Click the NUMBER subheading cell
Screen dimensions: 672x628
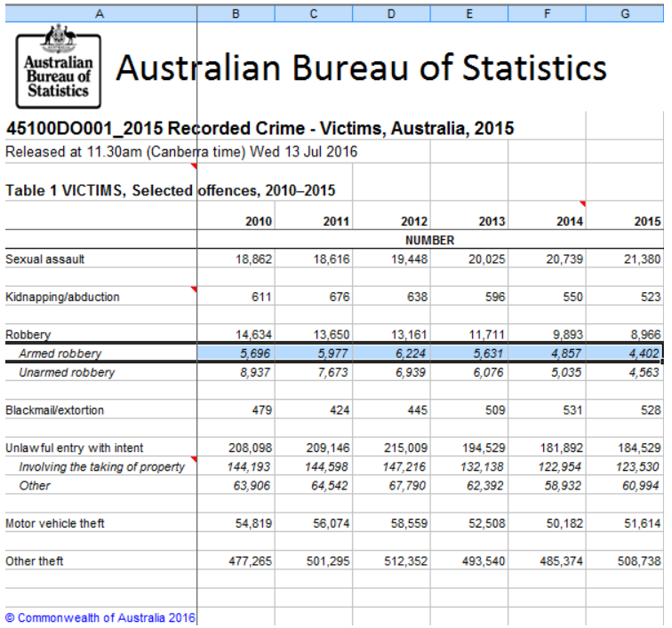click(x=430, y=241)
